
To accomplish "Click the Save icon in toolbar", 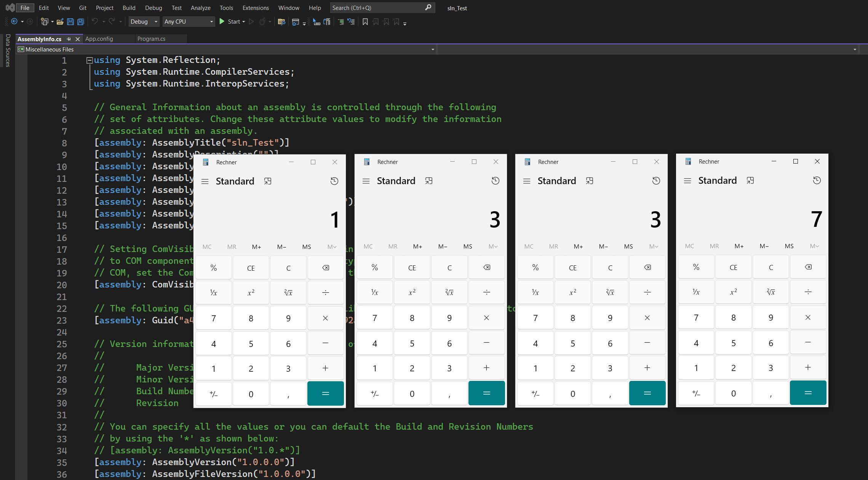I will coord(70,22).
